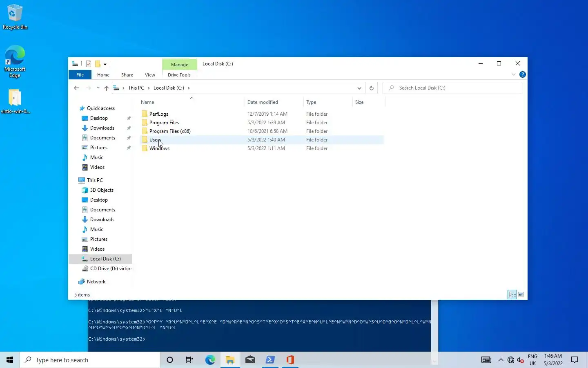Open pinned Documents under Quick access
This screenshot has height=368, width=588.
click(x=102, y=138)
